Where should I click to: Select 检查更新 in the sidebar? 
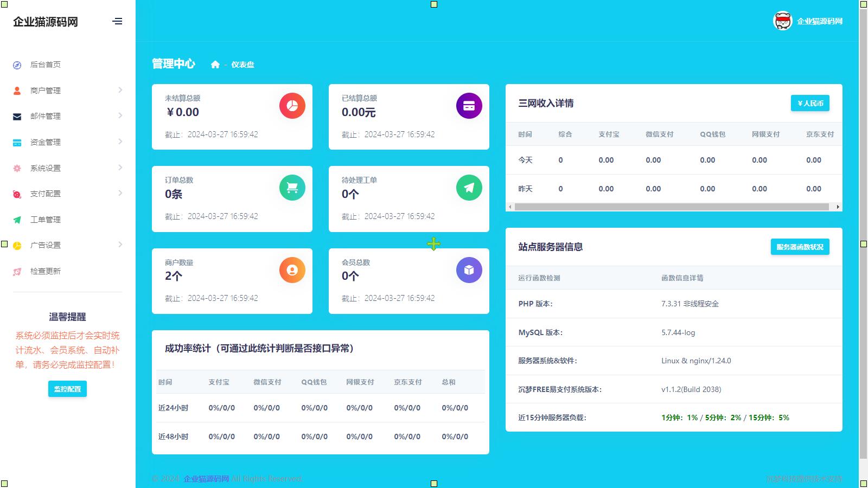coord(46,271)
